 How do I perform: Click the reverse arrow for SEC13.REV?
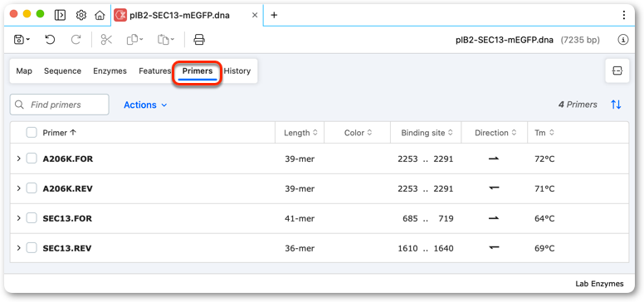tap(494, 248)
